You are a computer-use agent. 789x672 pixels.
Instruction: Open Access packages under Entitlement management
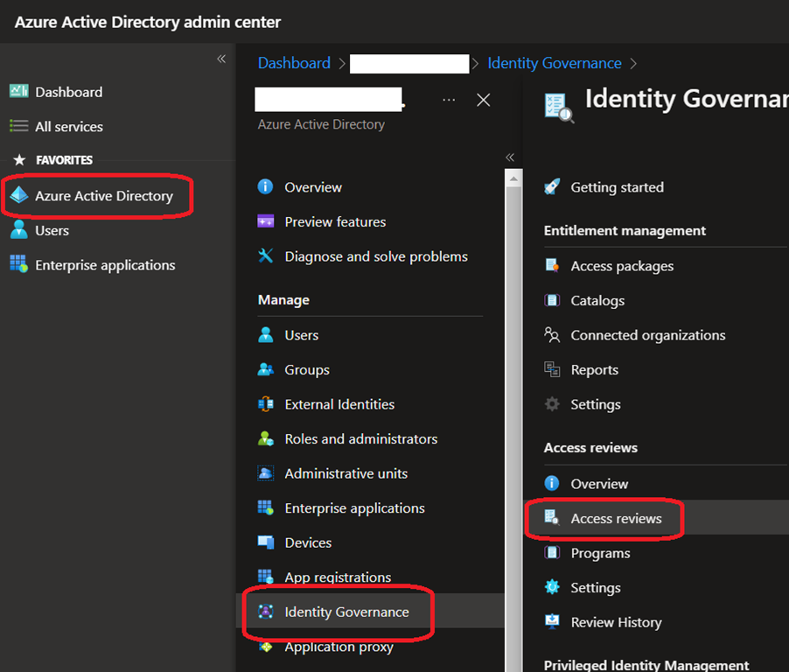click(x=622, y=266)
